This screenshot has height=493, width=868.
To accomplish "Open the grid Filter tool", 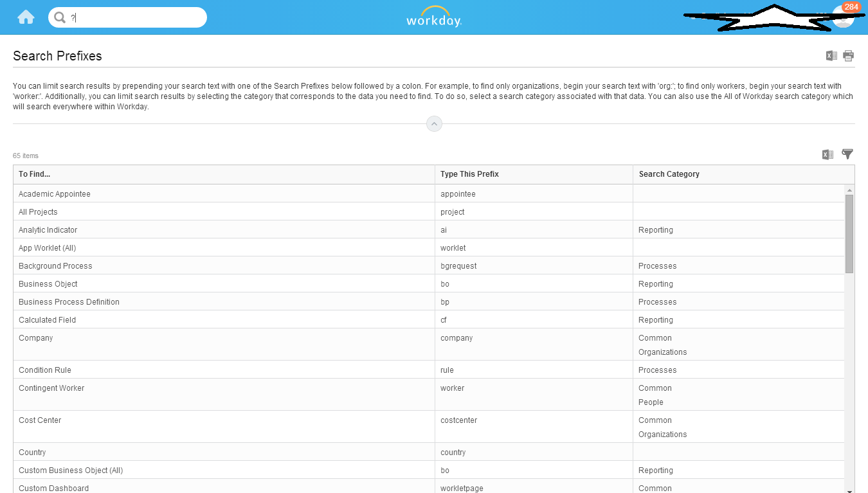I will click(847, 154).
